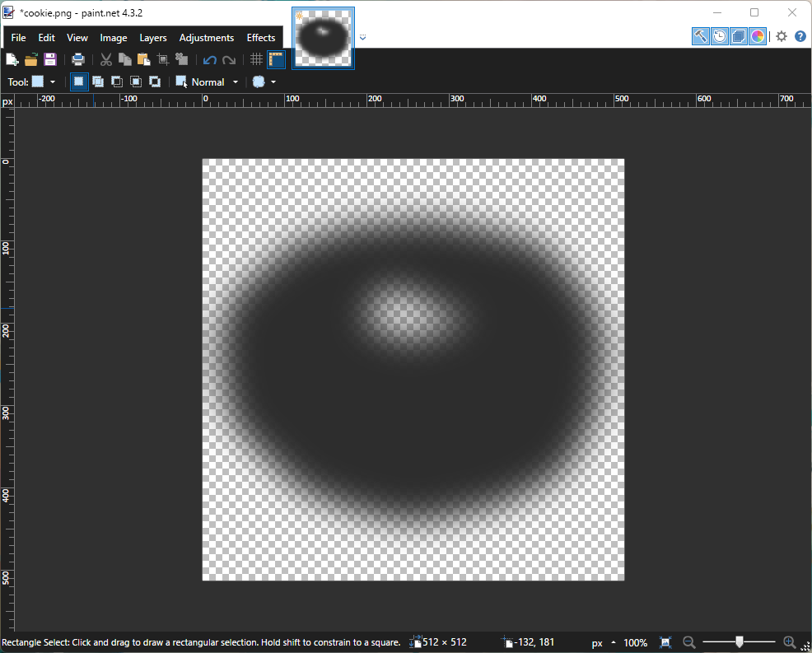This screenshot has height=653, width=812.
Task: Set selection mode to Add (union)
Action: point(98,82)
